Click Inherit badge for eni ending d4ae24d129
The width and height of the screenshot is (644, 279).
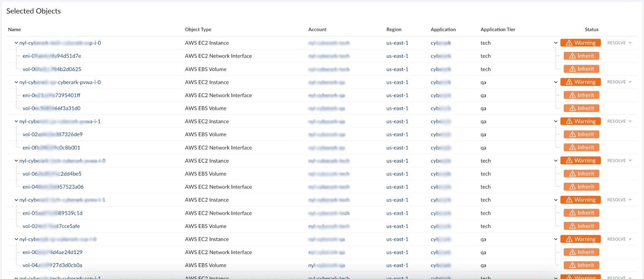click(x=582, y=252)
